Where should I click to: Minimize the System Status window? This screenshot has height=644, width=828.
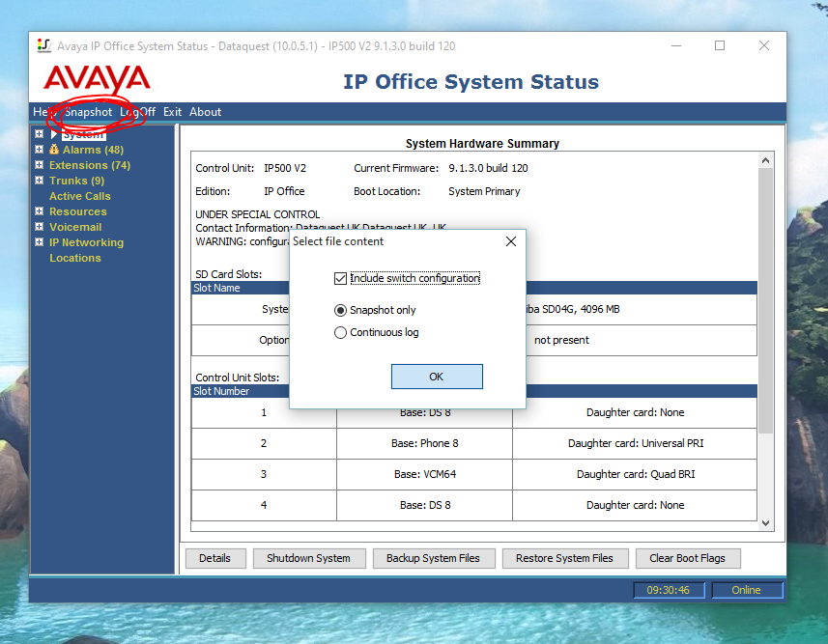[676, 46]
